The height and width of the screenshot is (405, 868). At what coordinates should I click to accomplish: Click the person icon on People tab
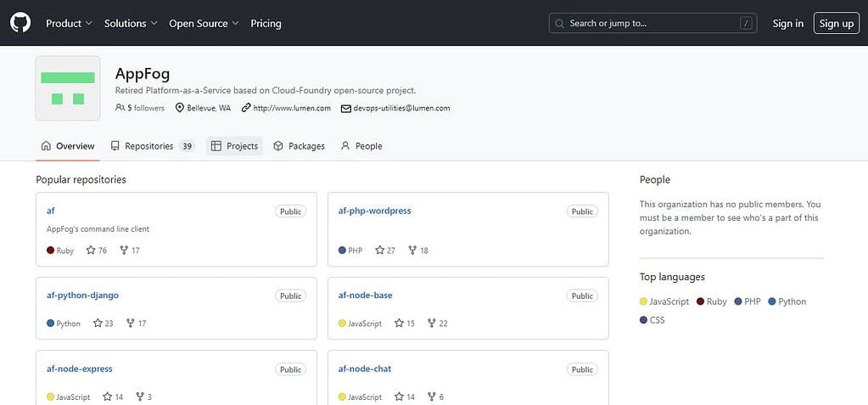pyautogui.click(x=345, y=146)
